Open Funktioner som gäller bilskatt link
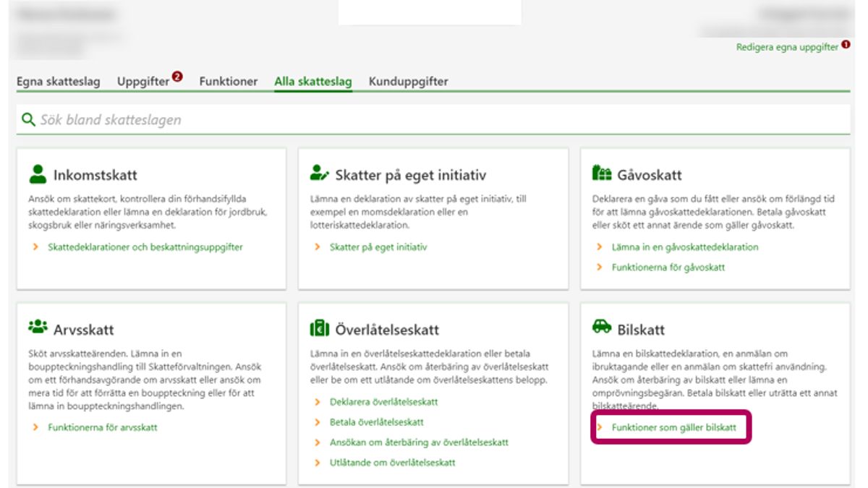 [673, 428]
